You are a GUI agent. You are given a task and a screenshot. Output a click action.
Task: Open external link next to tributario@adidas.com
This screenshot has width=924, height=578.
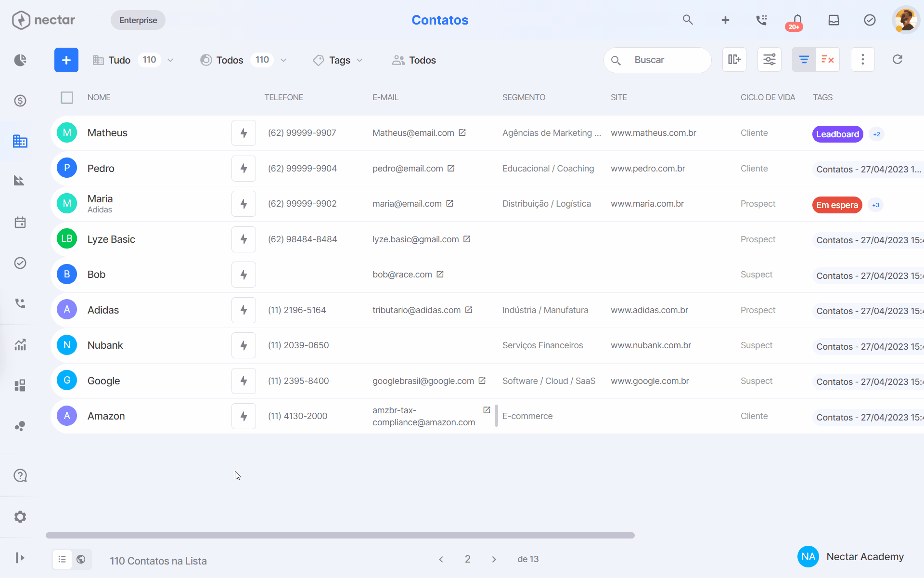[469, 310]
